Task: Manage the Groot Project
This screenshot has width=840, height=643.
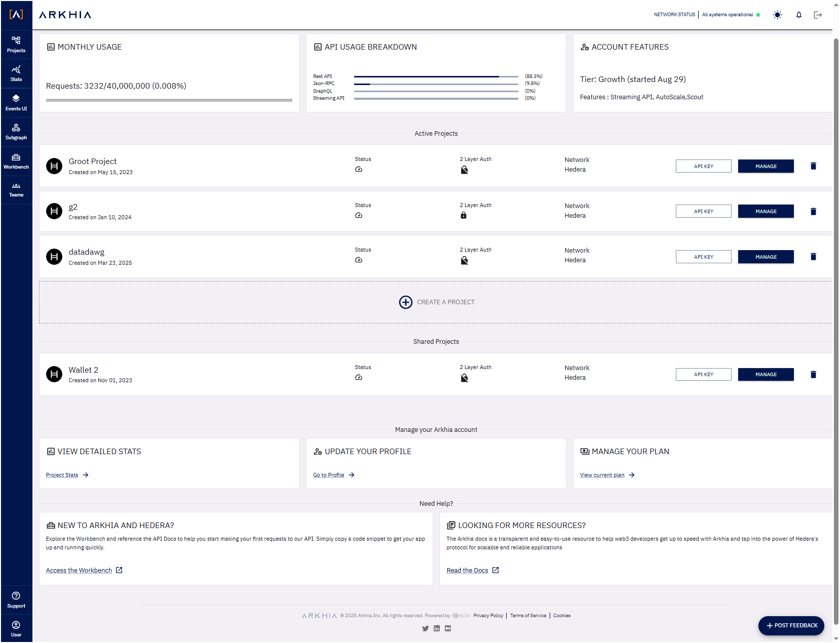Action: 766,166
